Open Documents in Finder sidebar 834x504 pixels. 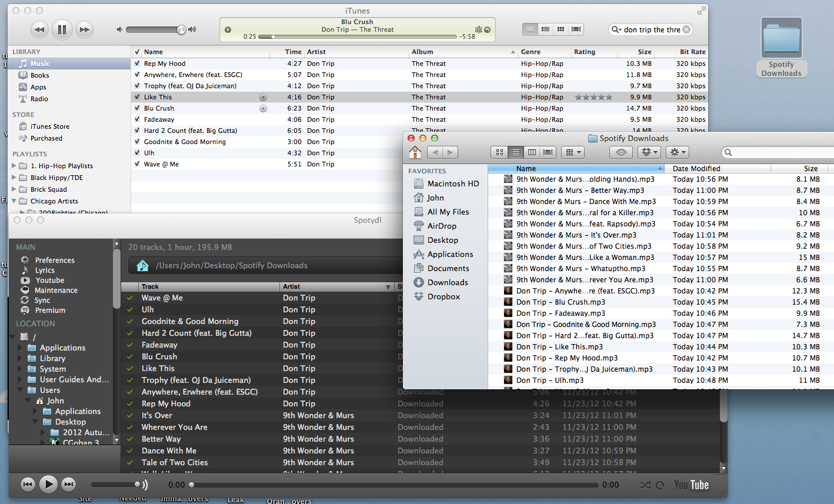(448, 268)
